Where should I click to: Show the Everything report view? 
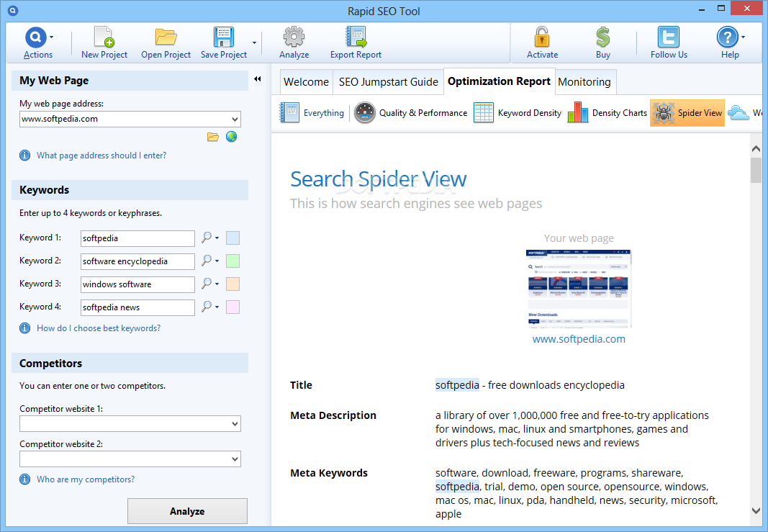[x=312, y=113]
